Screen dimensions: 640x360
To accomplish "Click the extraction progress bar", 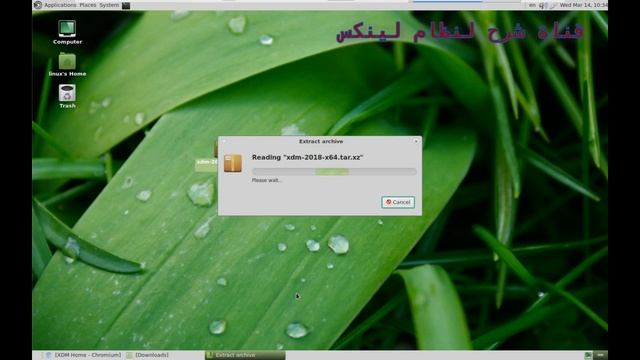I will [334, 172].
